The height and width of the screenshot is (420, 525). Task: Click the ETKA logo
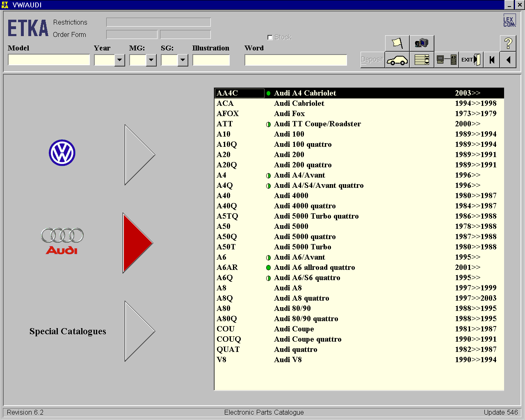click(x=28, y=29)
